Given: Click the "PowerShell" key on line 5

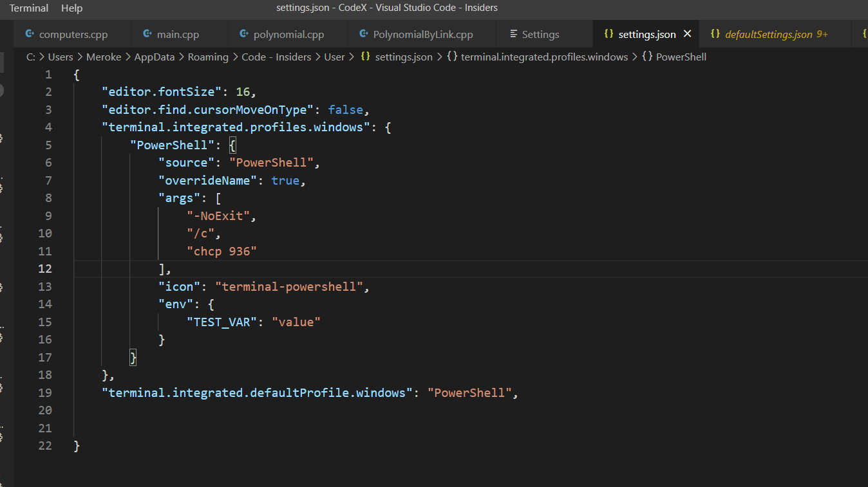Looking at the screenshot, I should click(x=173, y=145).
